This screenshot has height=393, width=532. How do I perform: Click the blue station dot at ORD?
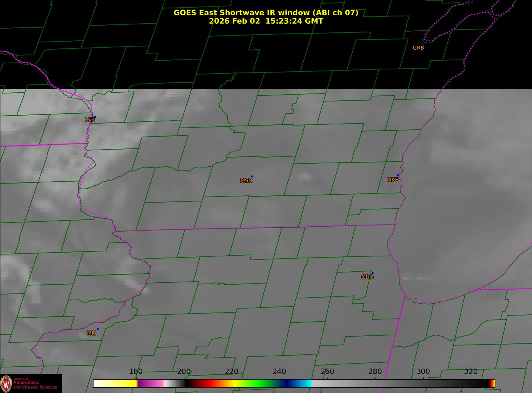click(x=372, y=273)
